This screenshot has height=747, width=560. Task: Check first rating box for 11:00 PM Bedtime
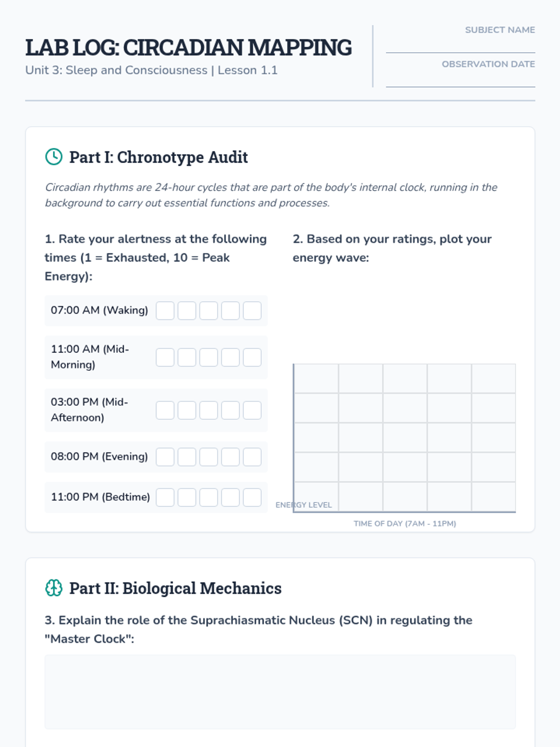coord(165,497)
